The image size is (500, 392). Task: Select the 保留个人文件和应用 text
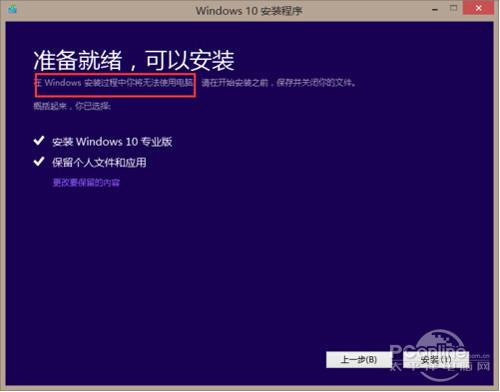pyautogui.click(x=99, y=163)
